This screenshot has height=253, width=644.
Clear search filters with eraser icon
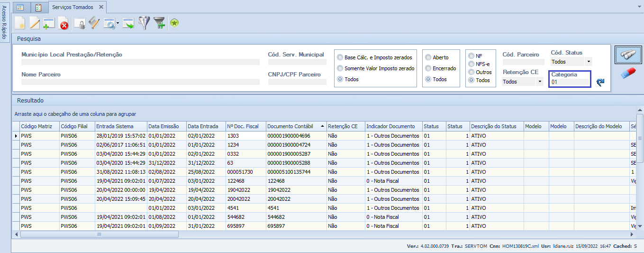coord(628,74)
